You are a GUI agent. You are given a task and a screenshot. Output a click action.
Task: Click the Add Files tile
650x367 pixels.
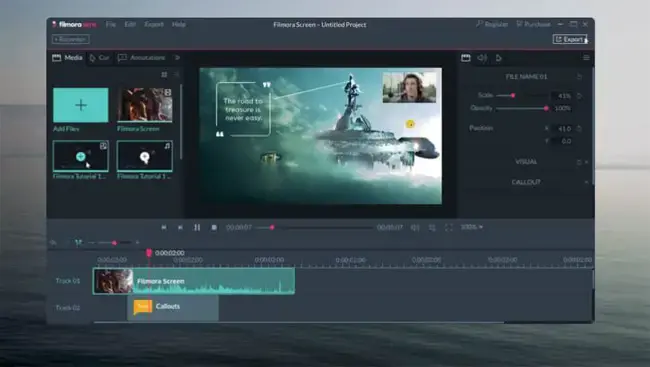(81, 105)
